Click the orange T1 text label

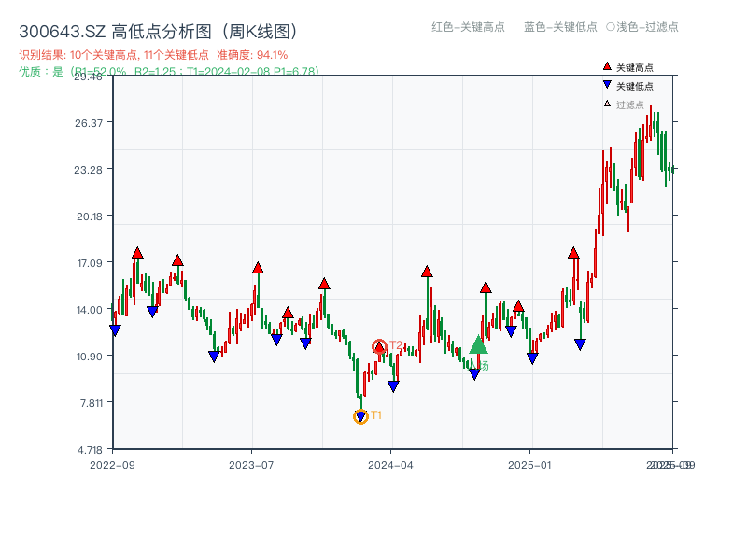coord(376,415)
